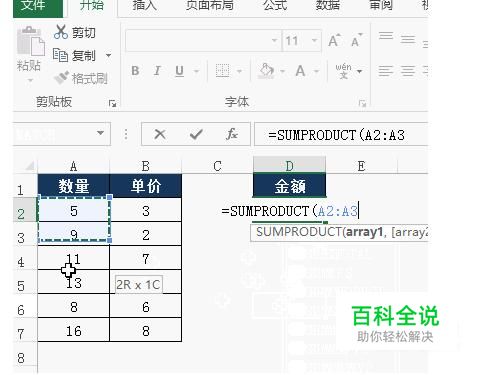482x375 pixels.
Task: Click the top align icon
Action: [x=386, y=36]
